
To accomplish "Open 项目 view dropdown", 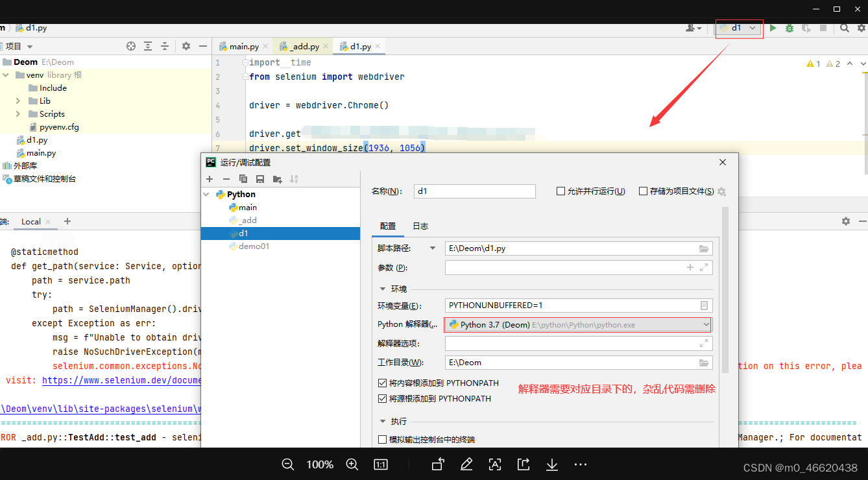I will (x=18, y=46).
